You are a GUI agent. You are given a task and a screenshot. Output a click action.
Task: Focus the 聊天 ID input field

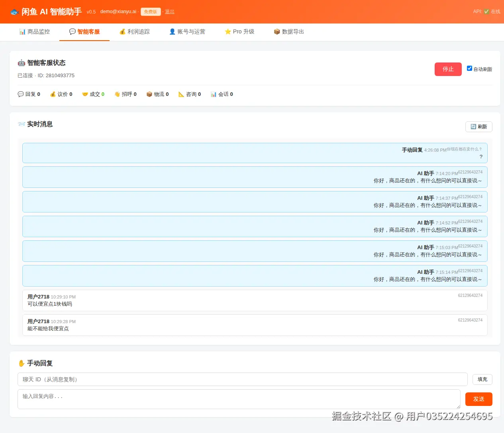243,379
